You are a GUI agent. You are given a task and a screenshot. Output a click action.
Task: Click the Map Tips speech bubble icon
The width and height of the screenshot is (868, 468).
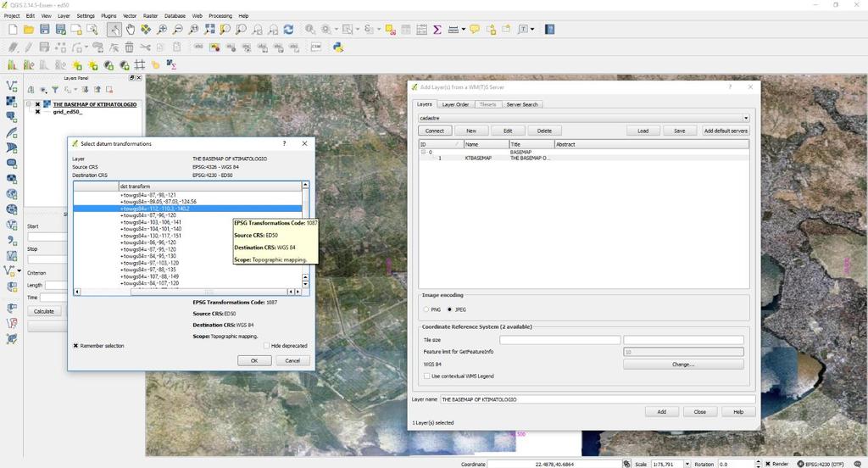475,30
